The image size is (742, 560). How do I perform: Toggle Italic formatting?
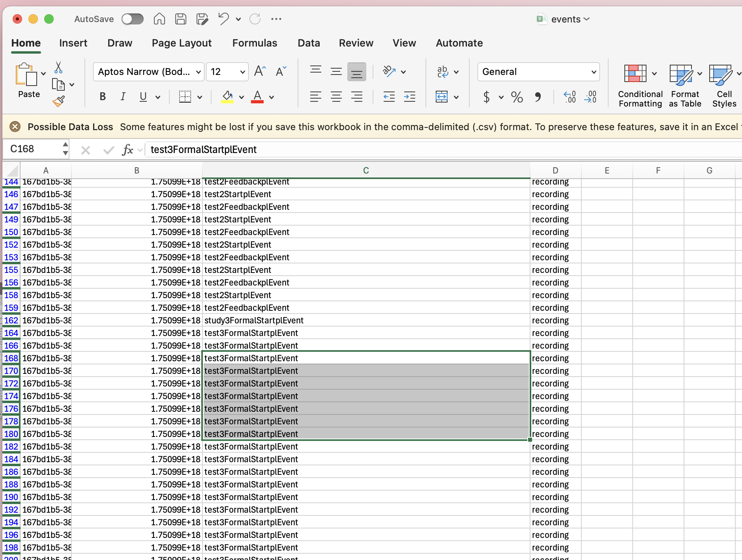pyautogui.click(x=123, y=97)
